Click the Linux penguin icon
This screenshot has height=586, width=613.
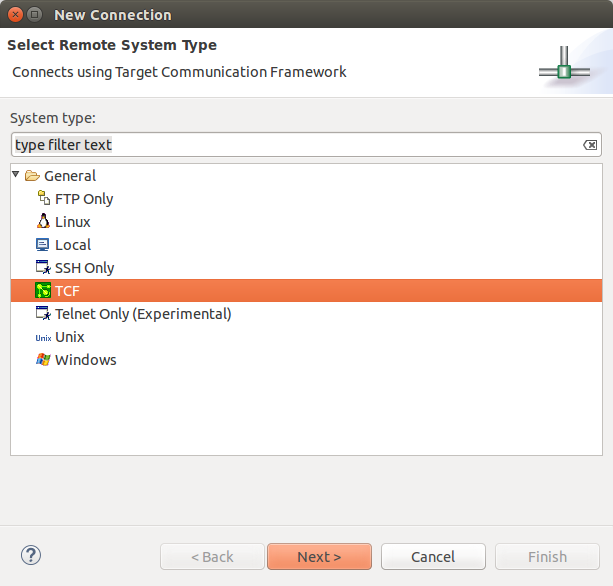point(43,222)
